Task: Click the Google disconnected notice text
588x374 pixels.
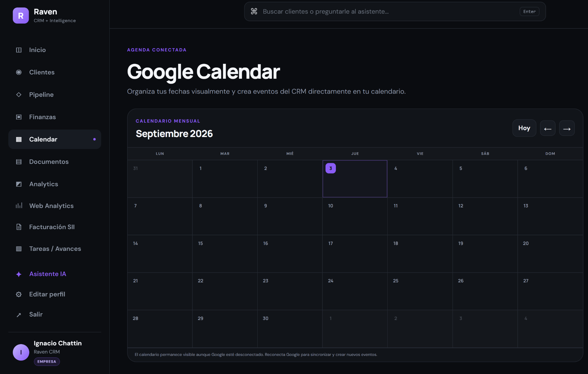Action: [256, 355]
